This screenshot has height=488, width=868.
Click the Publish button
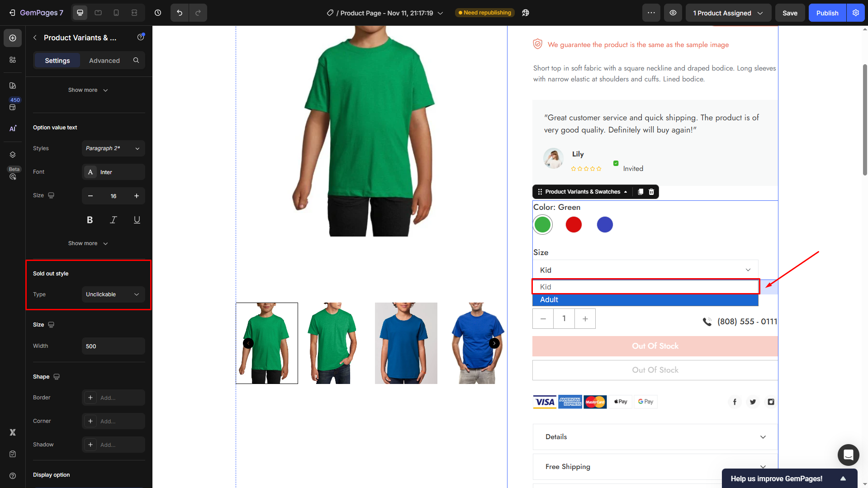827,13
